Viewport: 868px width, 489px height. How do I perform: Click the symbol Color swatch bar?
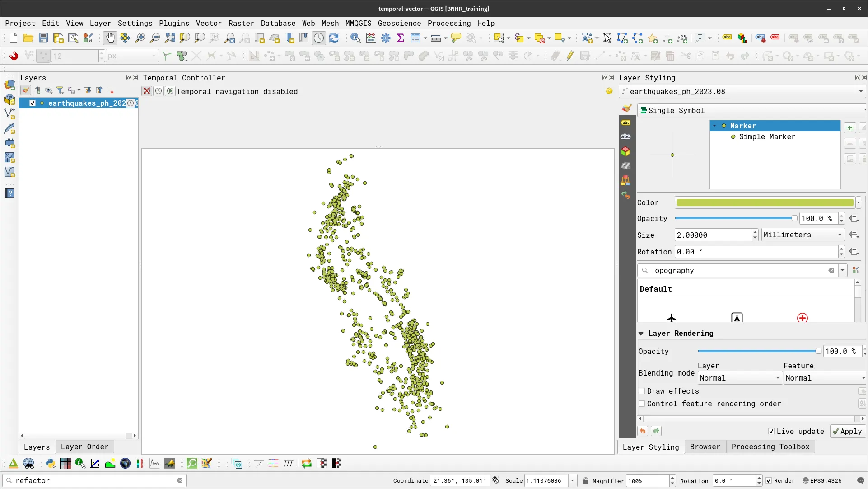click(x=765, y=202)
